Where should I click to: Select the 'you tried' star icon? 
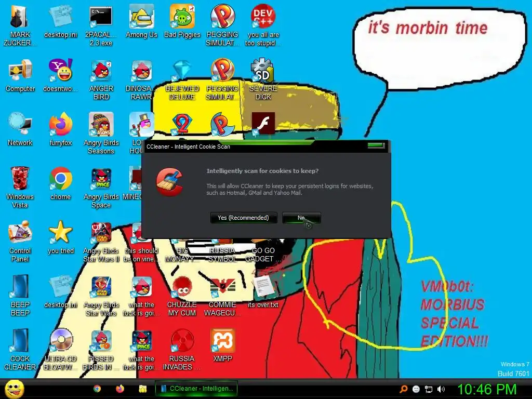click(x=61, y=237)
